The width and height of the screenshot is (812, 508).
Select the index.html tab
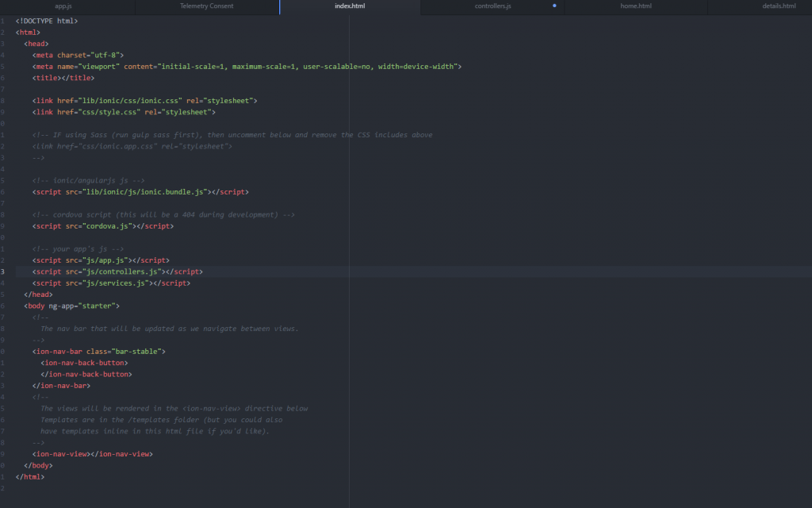pyautogui.click(x=350, y=6)
